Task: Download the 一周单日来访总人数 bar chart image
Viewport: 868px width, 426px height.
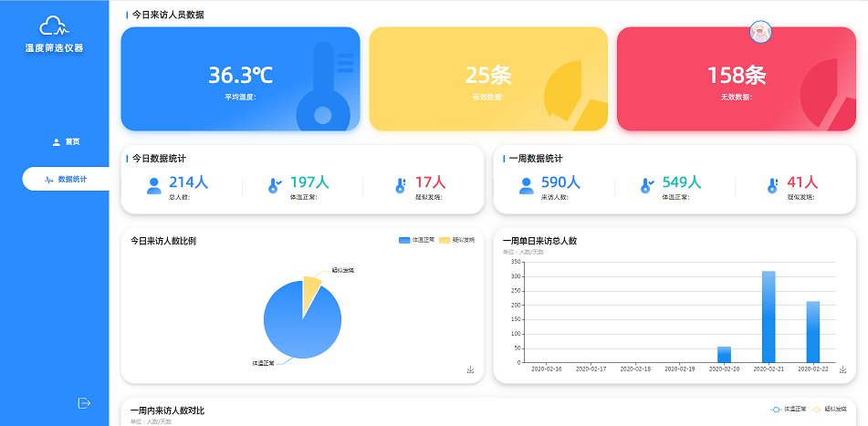Action: (842, 369)
